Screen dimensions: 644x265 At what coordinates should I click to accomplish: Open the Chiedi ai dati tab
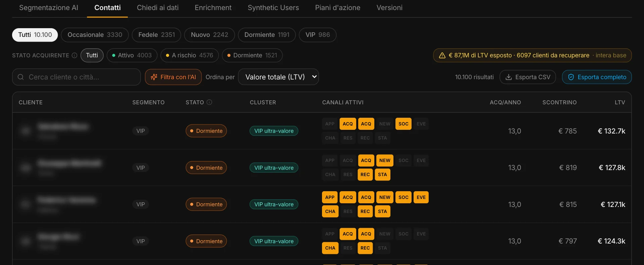(158, 8)
